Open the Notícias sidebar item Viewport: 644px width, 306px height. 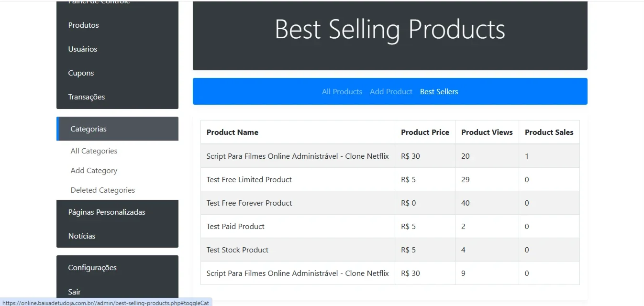(x=117, y=236)
